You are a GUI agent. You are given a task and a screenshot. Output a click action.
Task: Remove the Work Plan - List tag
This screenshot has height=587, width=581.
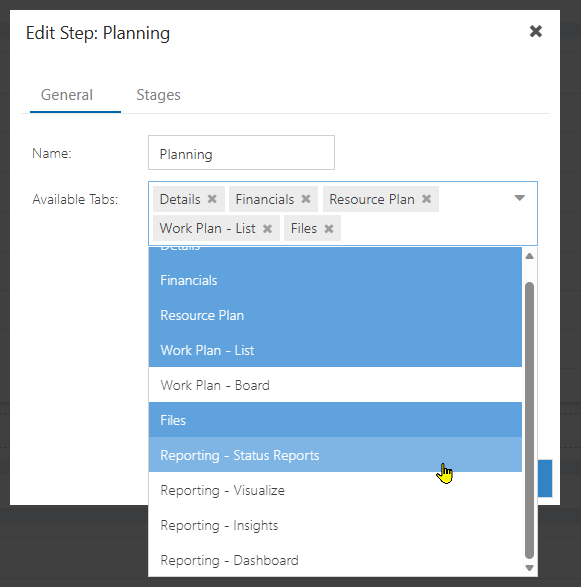(x=267, y=228)
